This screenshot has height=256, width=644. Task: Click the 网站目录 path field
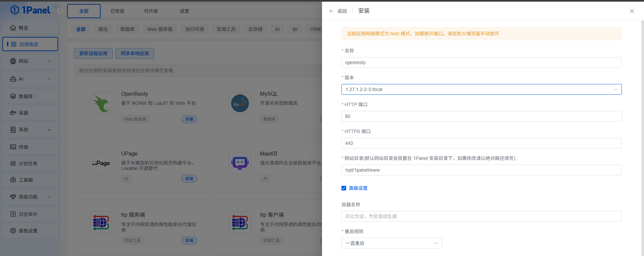point(481,170)
